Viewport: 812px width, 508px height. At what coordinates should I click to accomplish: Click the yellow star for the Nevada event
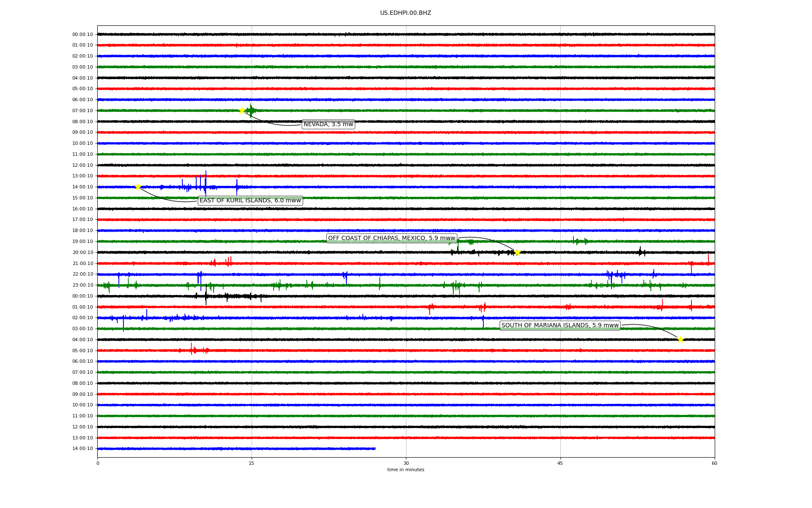(x=242, y=110)
